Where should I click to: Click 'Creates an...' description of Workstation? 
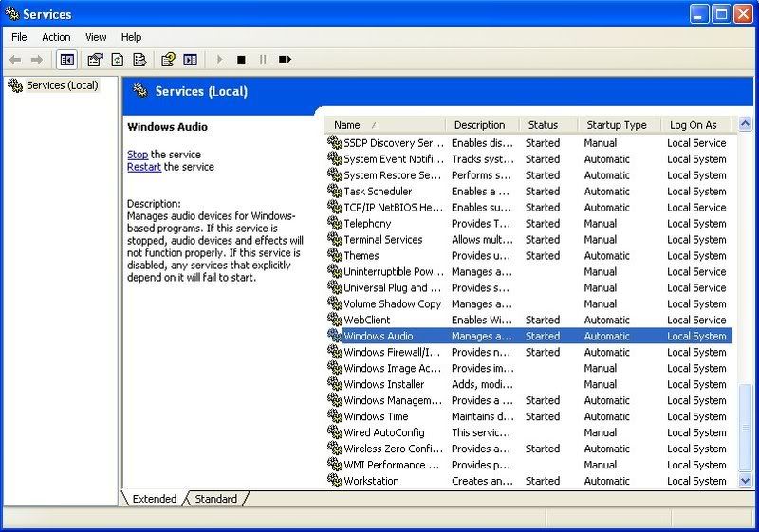[482, 480]
